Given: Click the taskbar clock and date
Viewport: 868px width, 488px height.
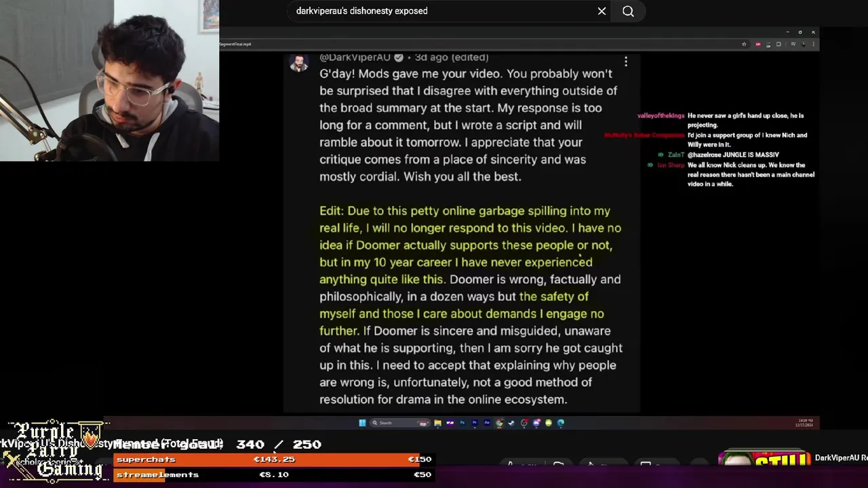Looking at the screenshot, I should (x=804, y=423).
